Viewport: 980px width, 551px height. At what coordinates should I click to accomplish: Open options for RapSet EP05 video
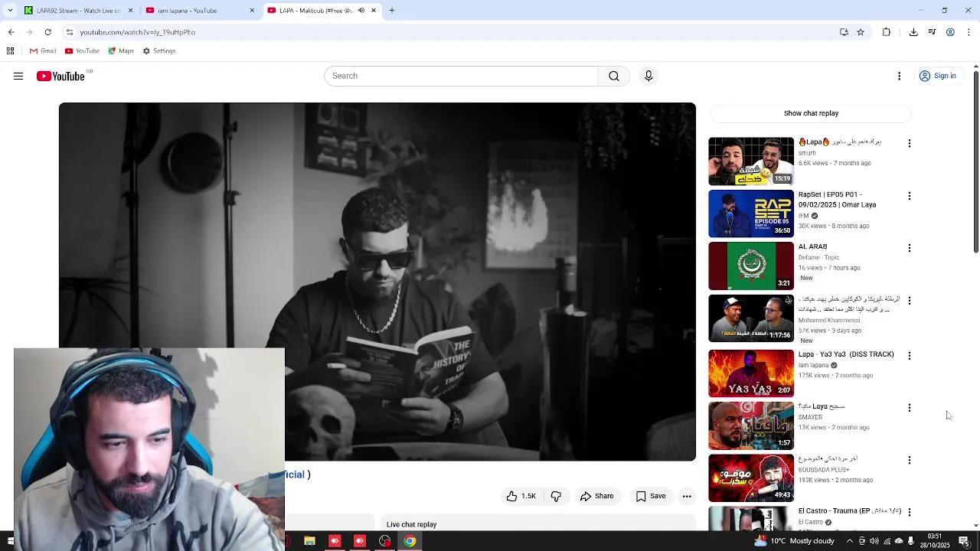[909, 196]
